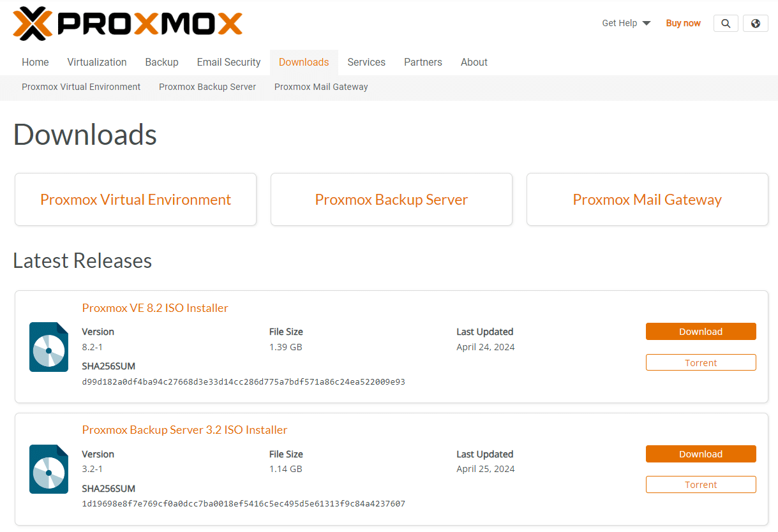
Task: Select the Email Security menu item
Action: click(228, 62)
